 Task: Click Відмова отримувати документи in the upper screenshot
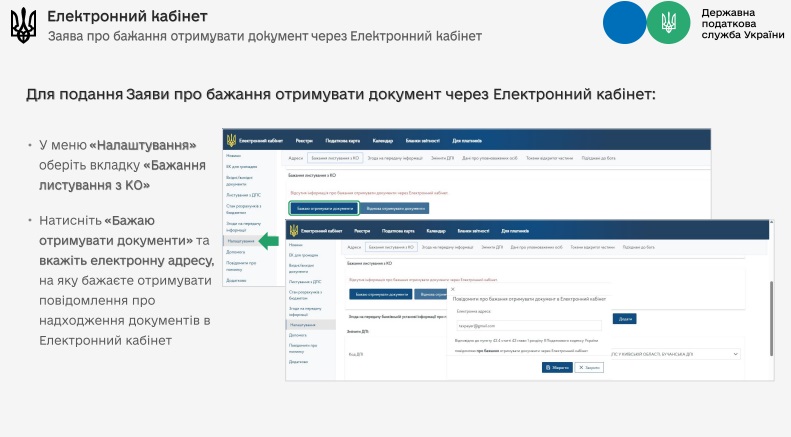pos(395,208)
